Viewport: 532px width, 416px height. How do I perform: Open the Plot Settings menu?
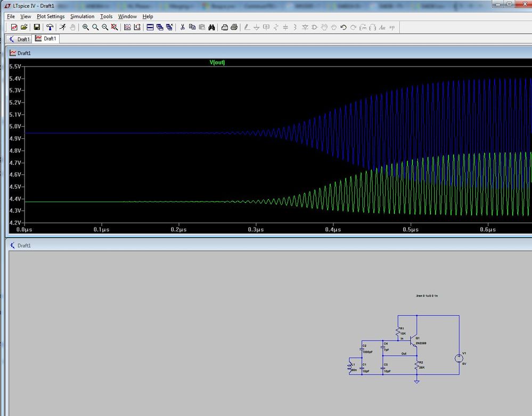pos(51,16)
